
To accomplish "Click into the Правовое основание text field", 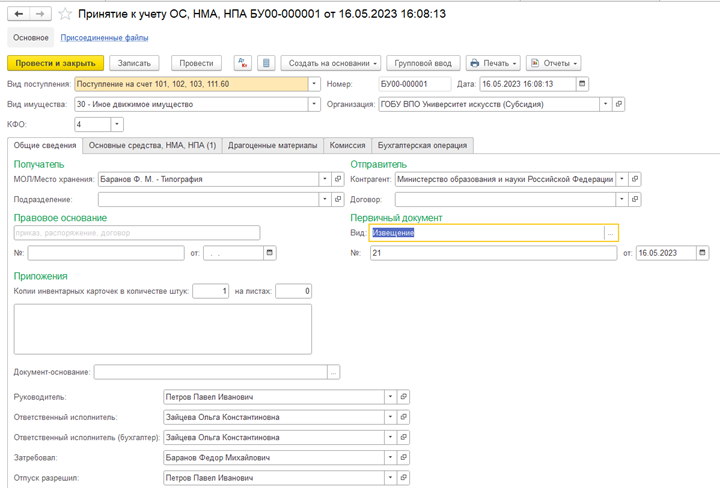I will pos(137,233).
